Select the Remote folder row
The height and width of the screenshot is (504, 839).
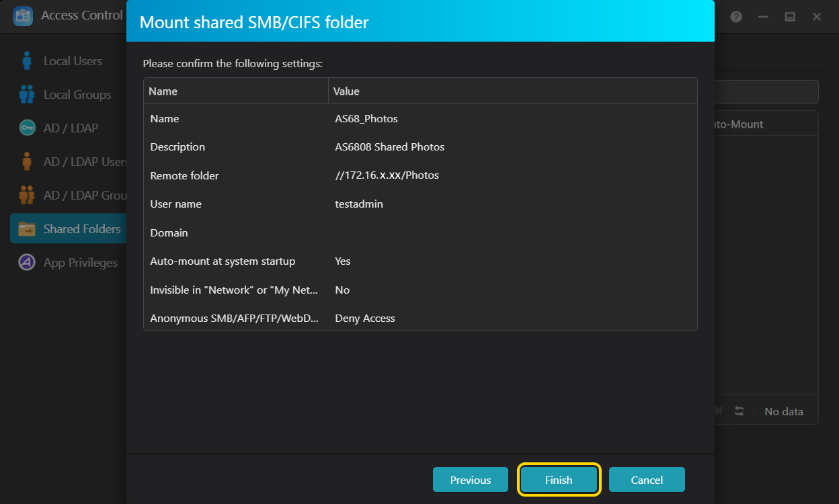420,175
